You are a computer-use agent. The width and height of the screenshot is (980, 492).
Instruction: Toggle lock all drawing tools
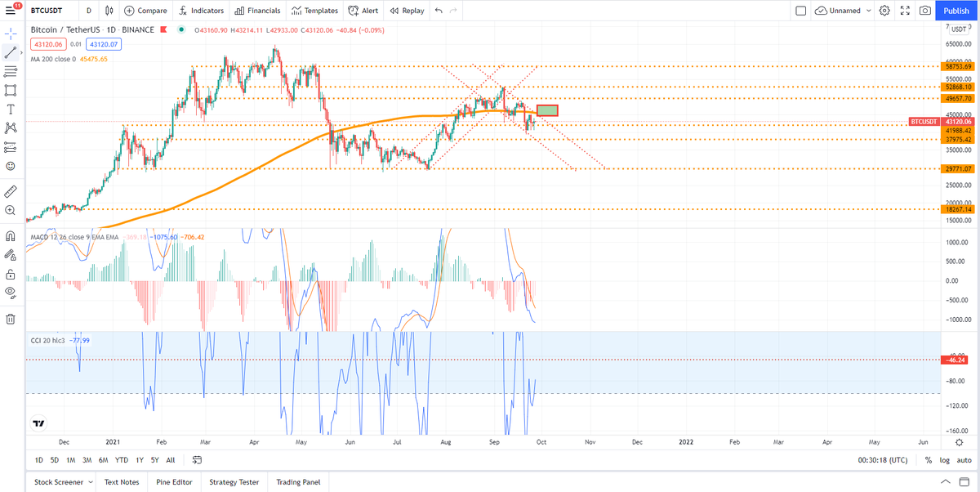tap(11, 273)
